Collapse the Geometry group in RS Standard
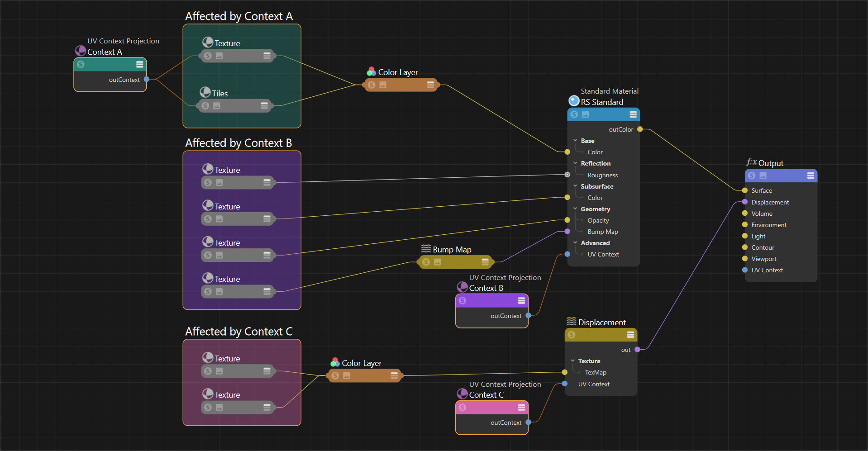Image resolution: width=868 pixels, height=451 pixels. point(575,209)
